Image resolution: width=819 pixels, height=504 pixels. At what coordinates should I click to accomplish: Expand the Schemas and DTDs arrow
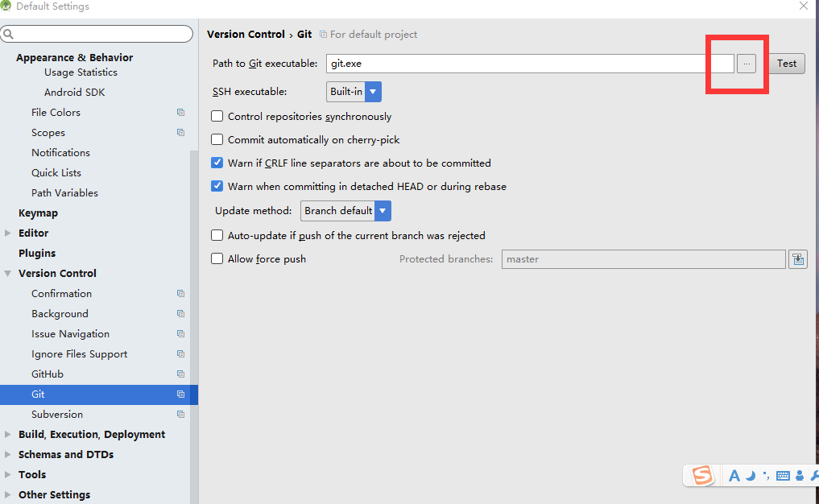click(8, 454)
